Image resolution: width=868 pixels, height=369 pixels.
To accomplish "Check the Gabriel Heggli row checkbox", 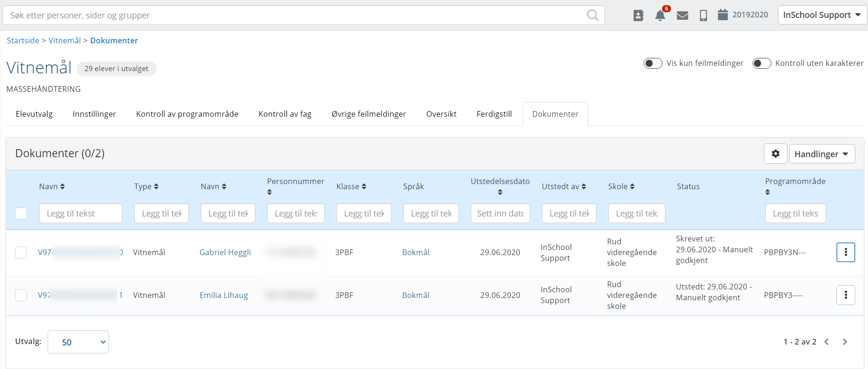I will pos(21,252).
